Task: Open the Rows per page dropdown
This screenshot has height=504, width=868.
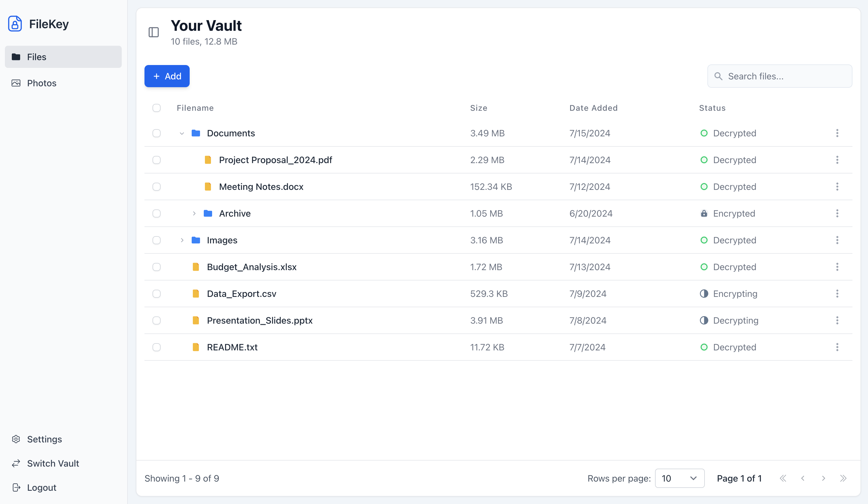Action: tap(679, 478)
